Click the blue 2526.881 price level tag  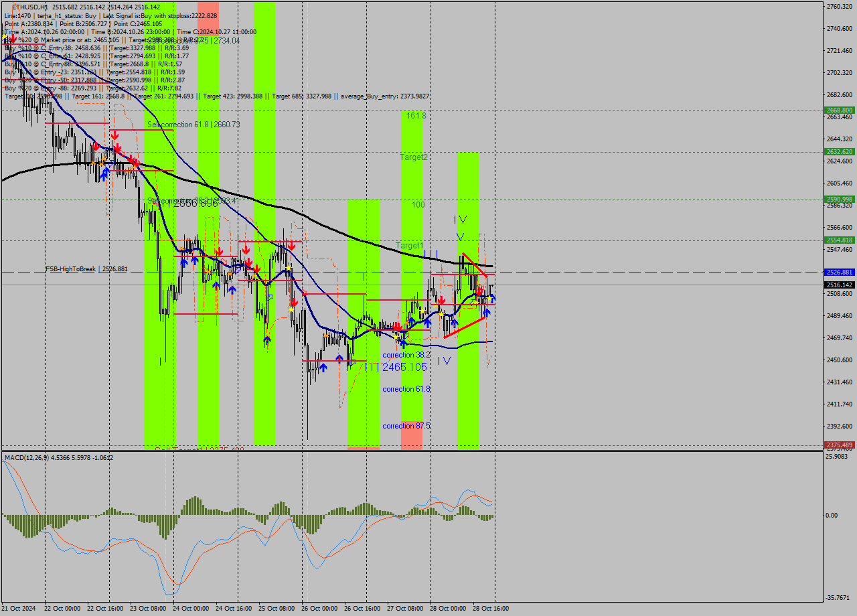pos(839,273)
